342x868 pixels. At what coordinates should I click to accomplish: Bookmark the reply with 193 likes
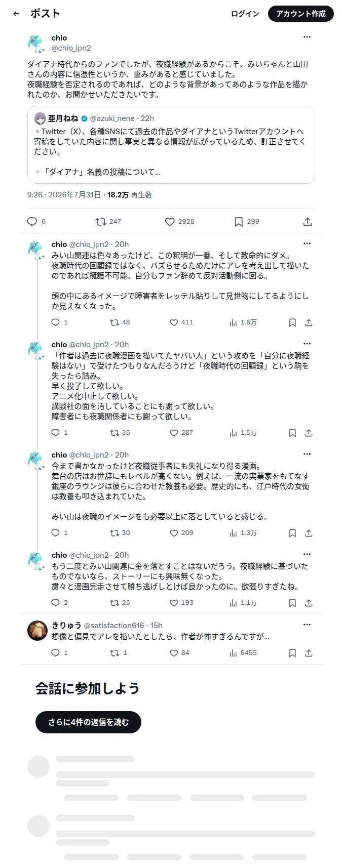292,603
